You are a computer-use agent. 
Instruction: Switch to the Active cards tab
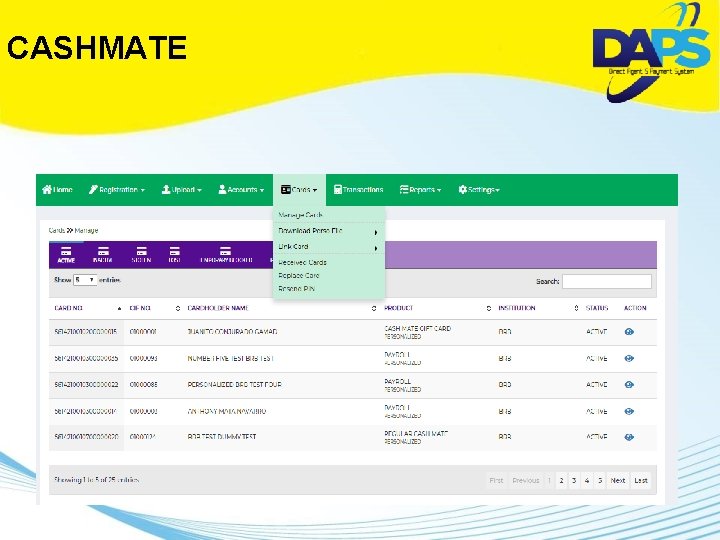(x=66, y=255)
